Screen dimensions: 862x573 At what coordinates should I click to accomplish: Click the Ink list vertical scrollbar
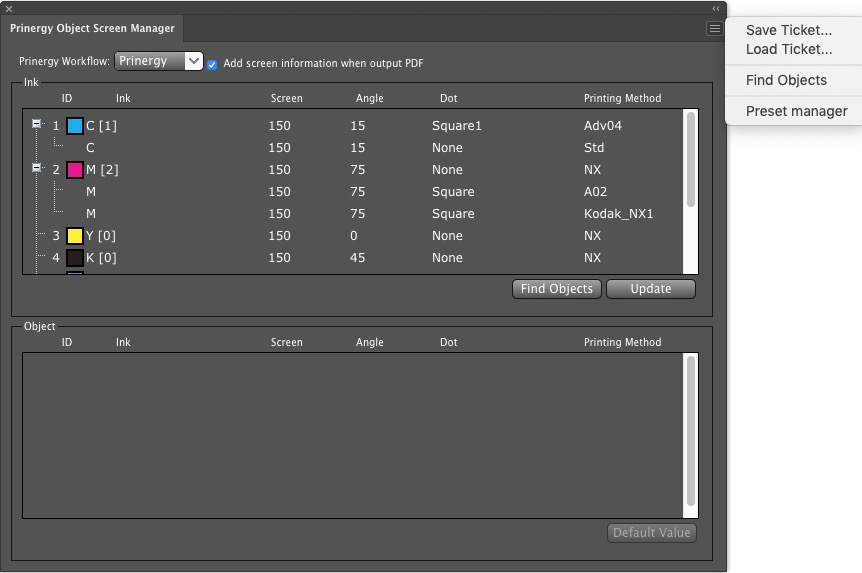coord(690,160)
